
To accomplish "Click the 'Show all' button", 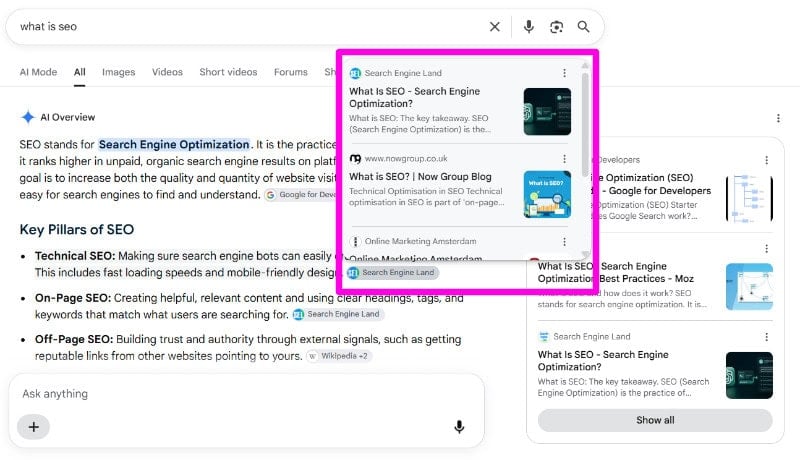I will (x=655, y=420).
